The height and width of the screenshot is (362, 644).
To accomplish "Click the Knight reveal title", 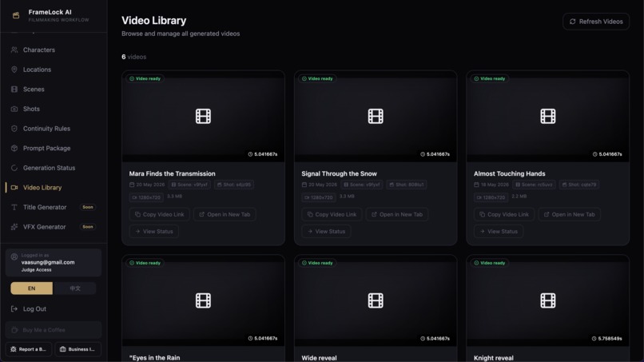I will (x=494, y=358).
